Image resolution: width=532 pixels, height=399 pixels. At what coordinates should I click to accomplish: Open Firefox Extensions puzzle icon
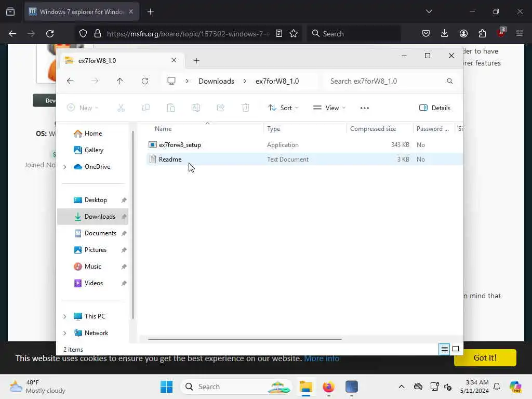[482, 33]
